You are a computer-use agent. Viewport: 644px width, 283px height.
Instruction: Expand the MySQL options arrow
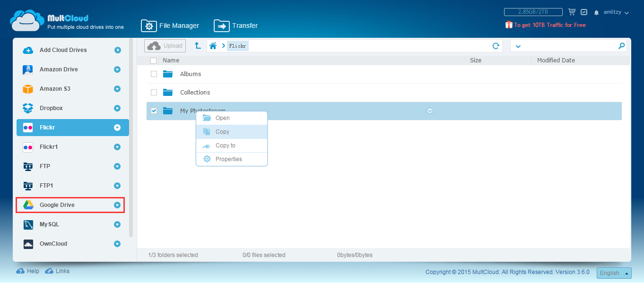pos(117,224)
